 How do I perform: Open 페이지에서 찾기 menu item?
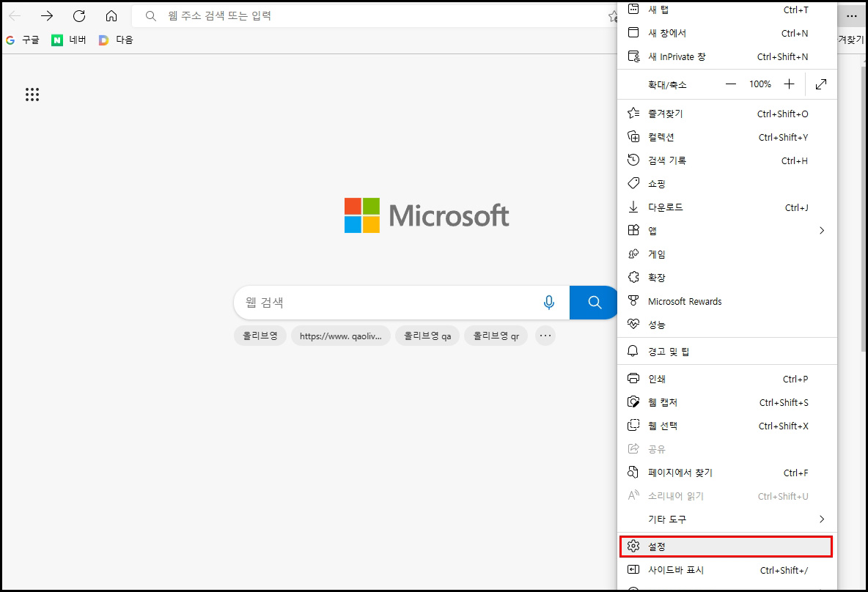pos(727,473)
